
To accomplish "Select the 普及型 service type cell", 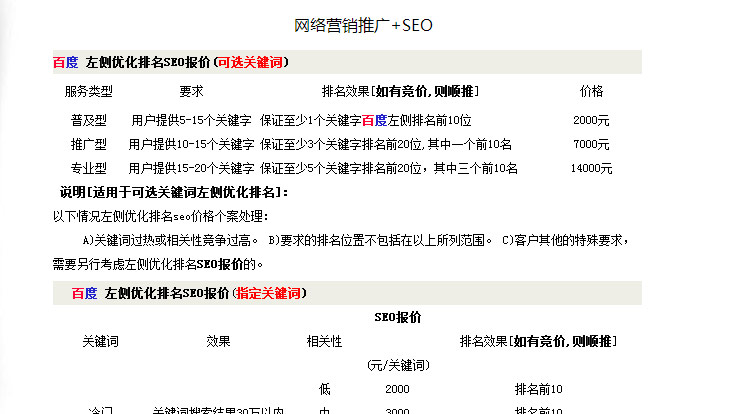I will tap(89, 121).
